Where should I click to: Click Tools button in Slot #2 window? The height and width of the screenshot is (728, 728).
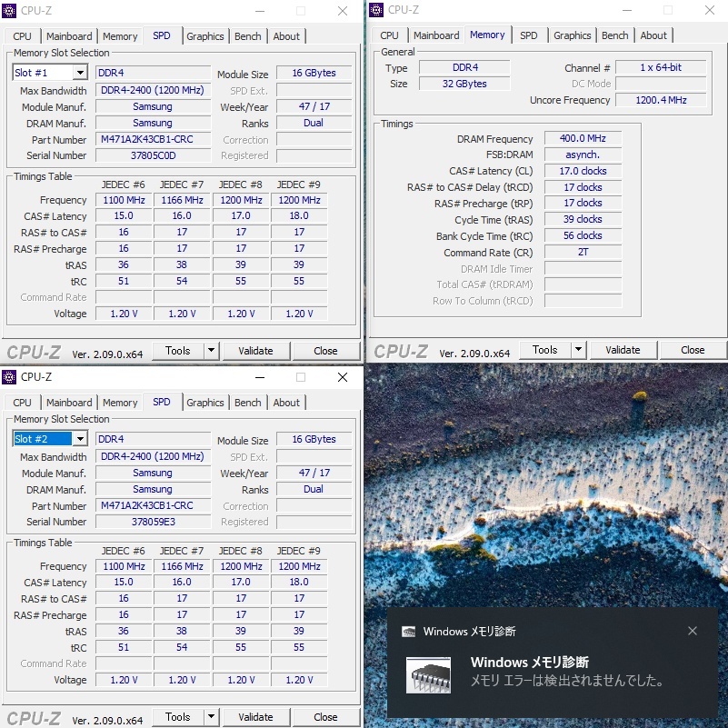[178, 717]
